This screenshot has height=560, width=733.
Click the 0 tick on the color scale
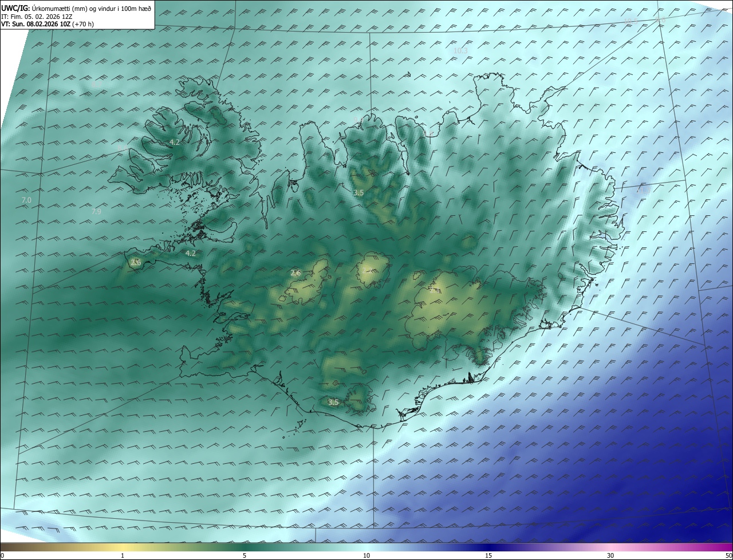point(2,555)
